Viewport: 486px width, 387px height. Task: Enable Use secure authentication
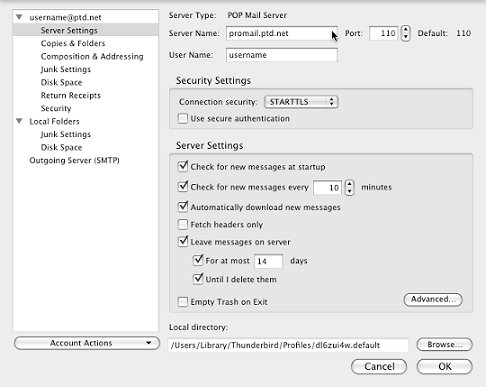[x=183, y=119]
